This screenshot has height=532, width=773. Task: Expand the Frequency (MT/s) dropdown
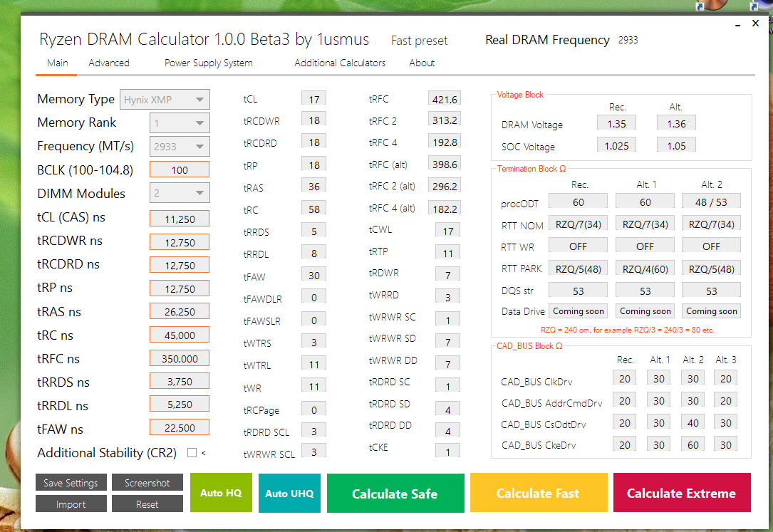coord(180,146)
